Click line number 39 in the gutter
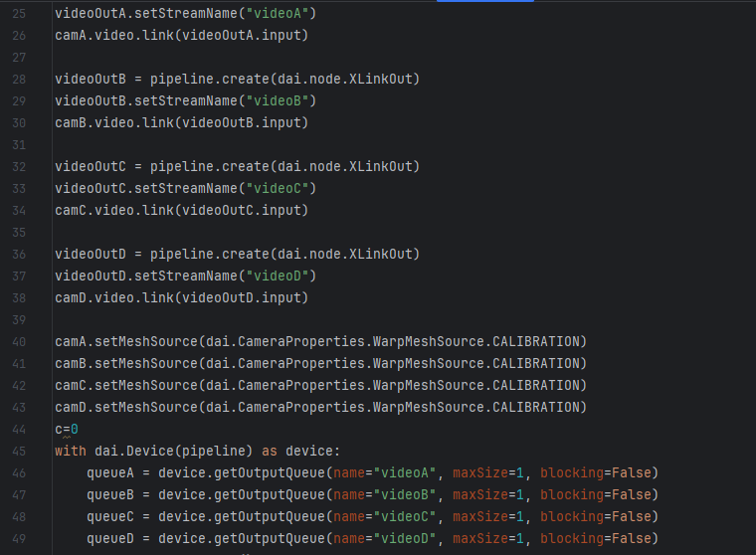The image size is (756, 555). pos(19,320)
